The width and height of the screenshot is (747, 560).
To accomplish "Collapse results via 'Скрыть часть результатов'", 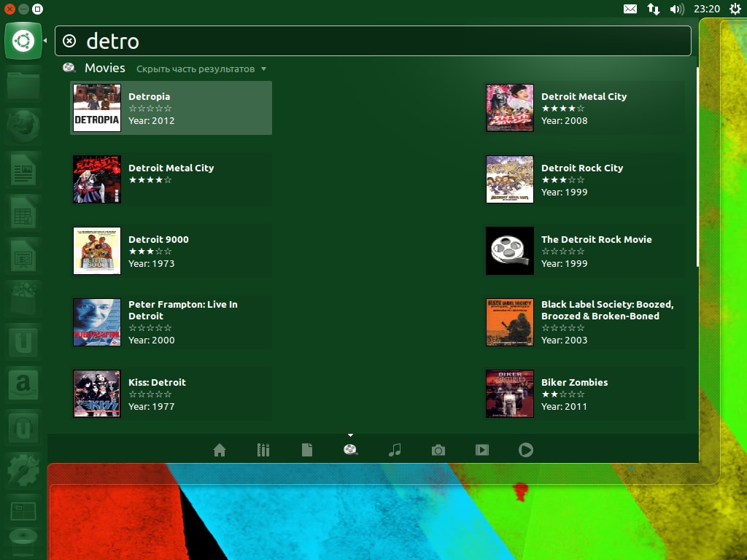I will 196,69.
